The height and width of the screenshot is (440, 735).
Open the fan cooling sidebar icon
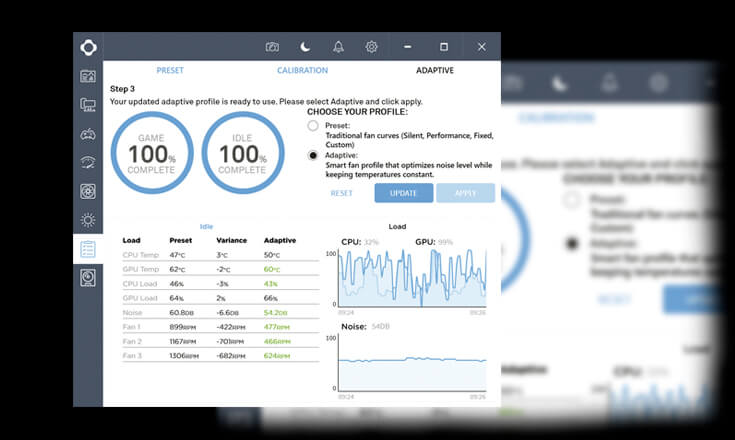(x=88, y=191)
